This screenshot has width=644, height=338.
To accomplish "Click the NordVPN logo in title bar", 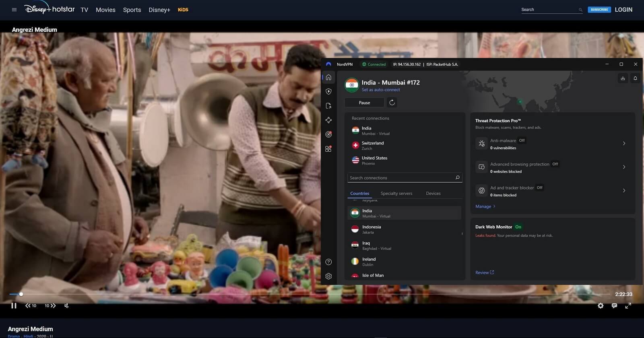I will point(328,64).
